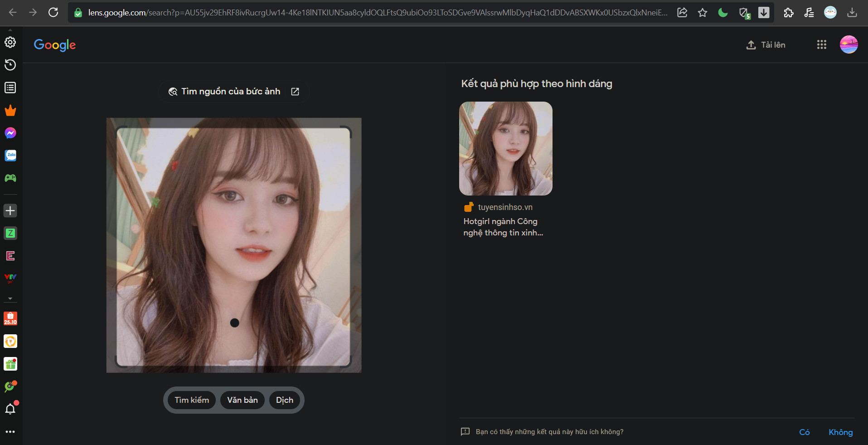The height and width of the screenshot is (445, 868).
Task: Click the share page icon
Action: (682, 13)
